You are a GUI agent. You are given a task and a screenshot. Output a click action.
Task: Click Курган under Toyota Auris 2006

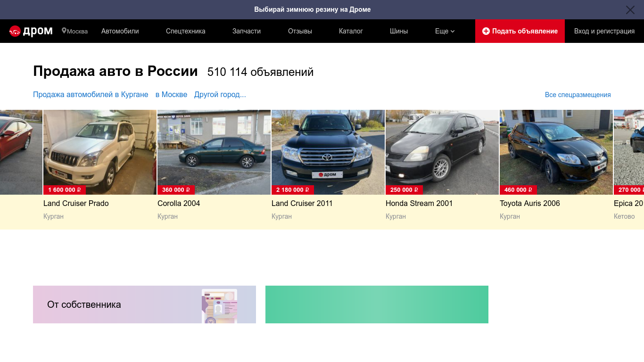(510, 216)
